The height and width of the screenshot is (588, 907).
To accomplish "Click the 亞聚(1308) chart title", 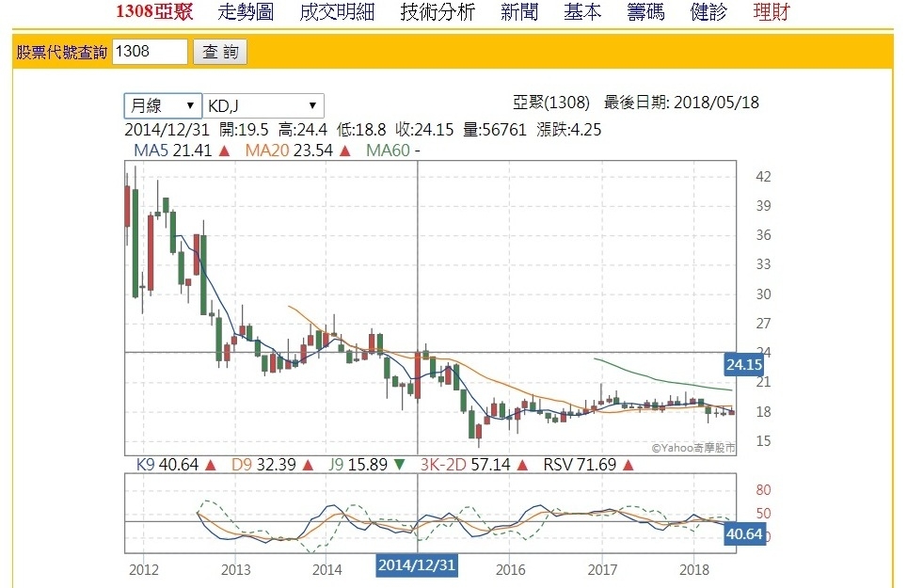I will click(x=551, y=103).
